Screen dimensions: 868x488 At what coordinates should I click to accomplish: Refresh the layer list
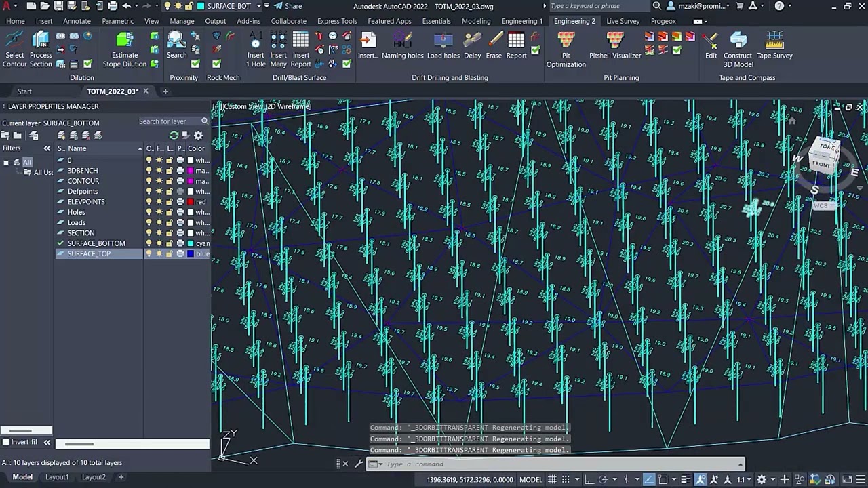tap(174, 136)
